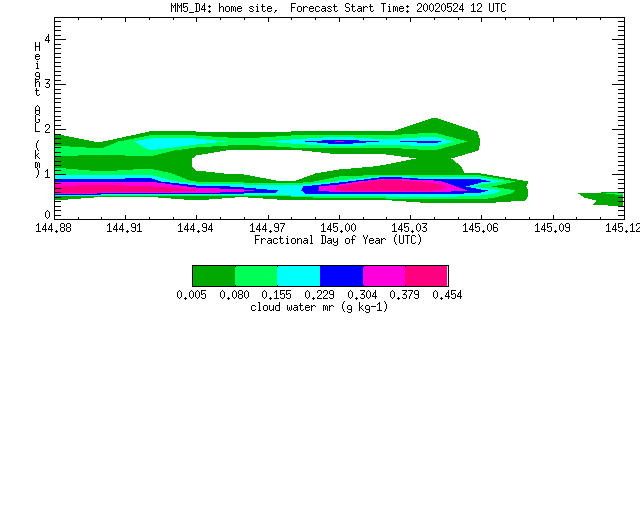Click x-axis tick label 145.06
Screen dimensions: 640x512
pyautogui.click(x=480, y=228)
